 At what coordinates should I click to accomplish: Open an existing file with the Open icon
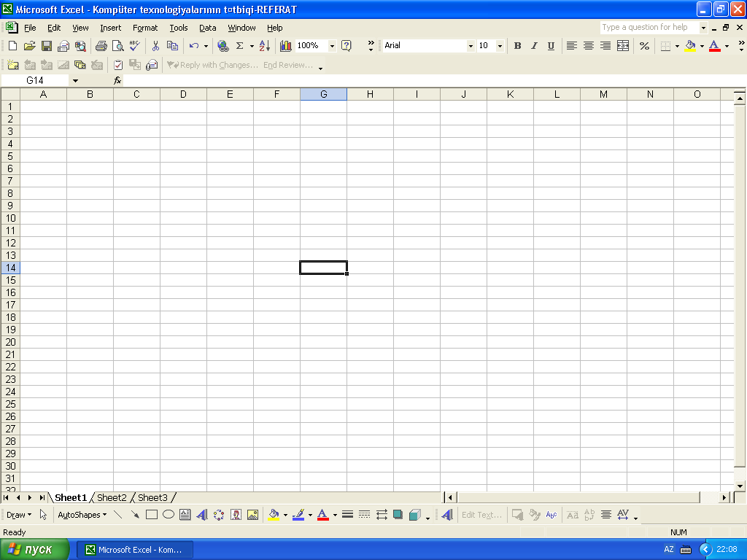click(29, 46)
